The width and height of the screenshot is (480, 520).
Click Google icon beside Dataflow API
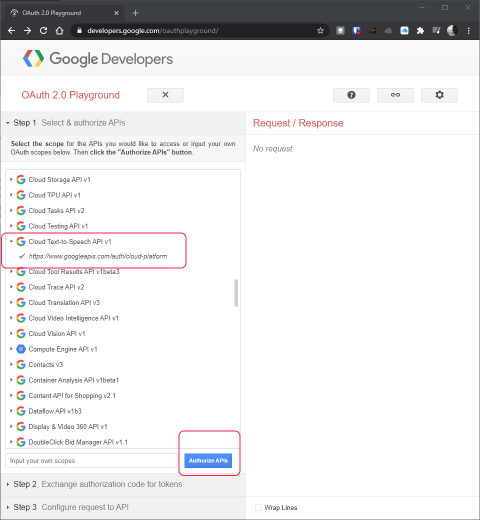[21, 411]
